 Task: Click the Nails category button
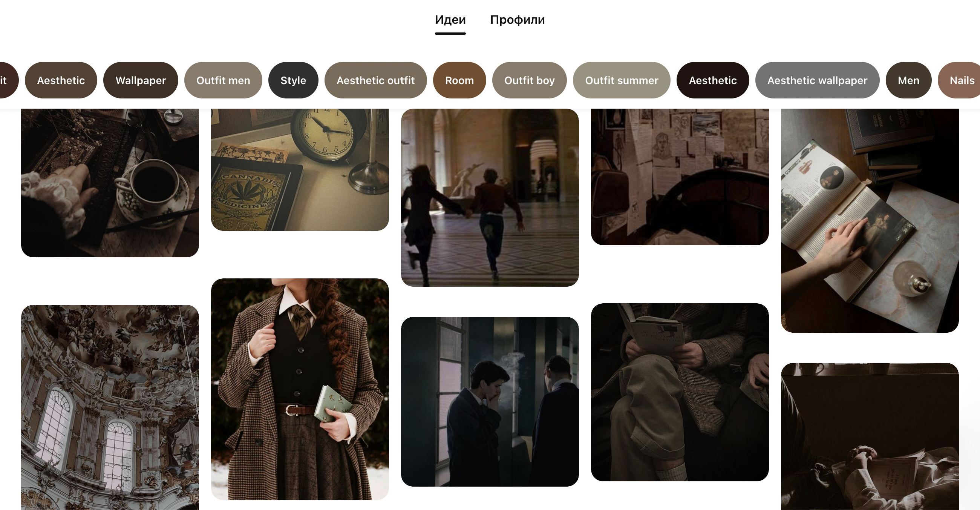tap(963, 80)
